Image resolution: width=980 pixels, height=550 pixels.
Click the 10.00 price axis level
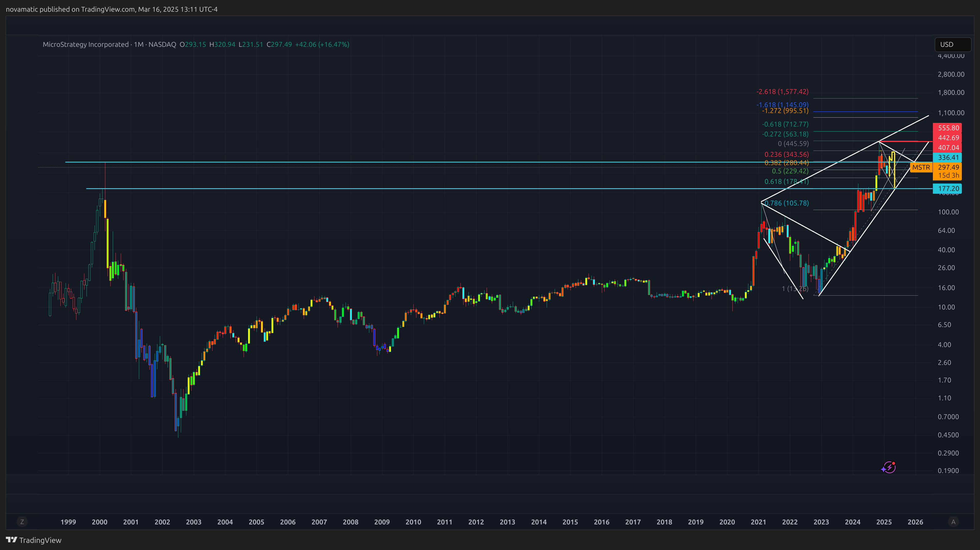coord(946,307)
